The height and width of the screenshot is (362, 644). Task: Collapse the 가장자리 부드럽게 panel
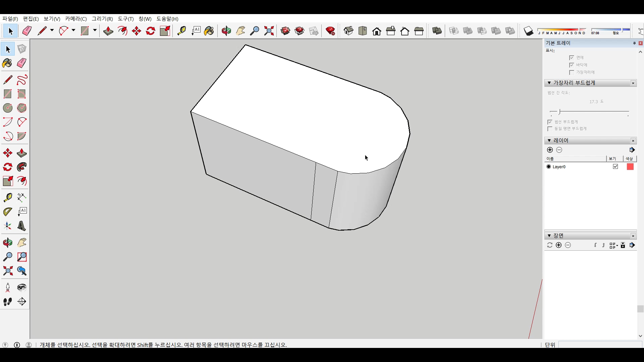[x=549, y=83]
